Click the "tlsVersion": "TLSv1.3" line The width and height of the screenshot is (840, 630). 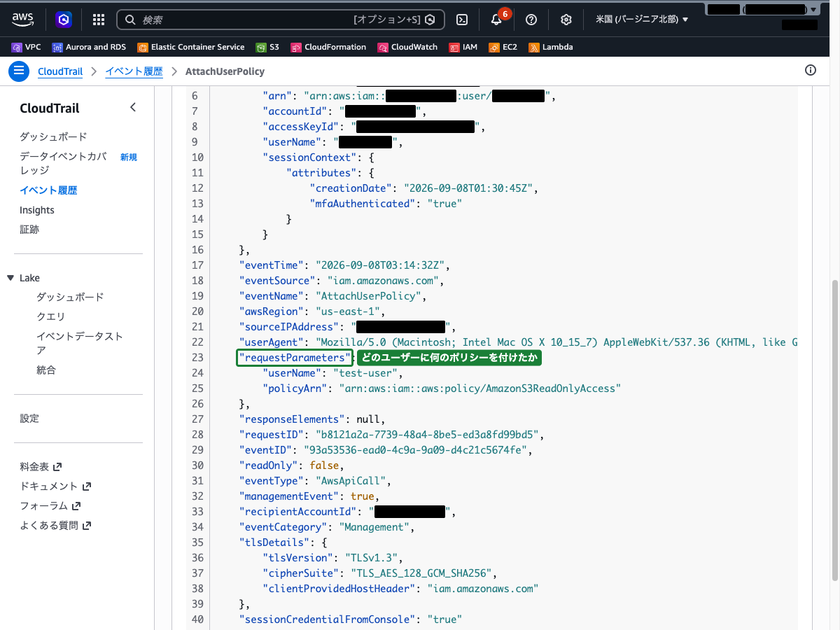click(x=333, y=558)
